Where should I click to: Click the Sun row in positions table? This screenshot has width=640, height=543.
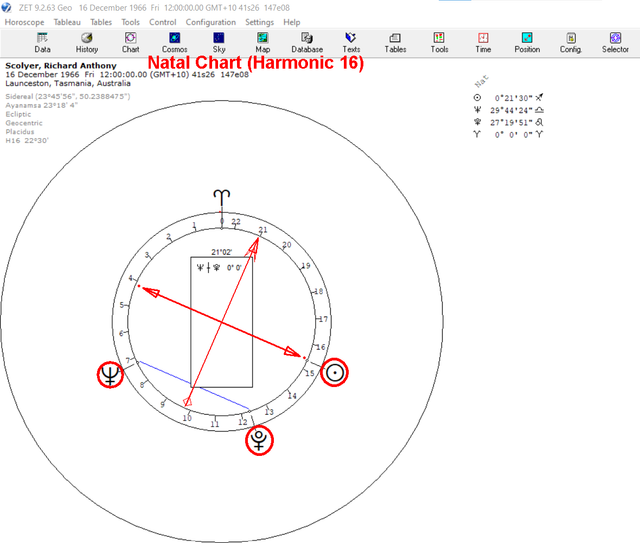point(509,98)
